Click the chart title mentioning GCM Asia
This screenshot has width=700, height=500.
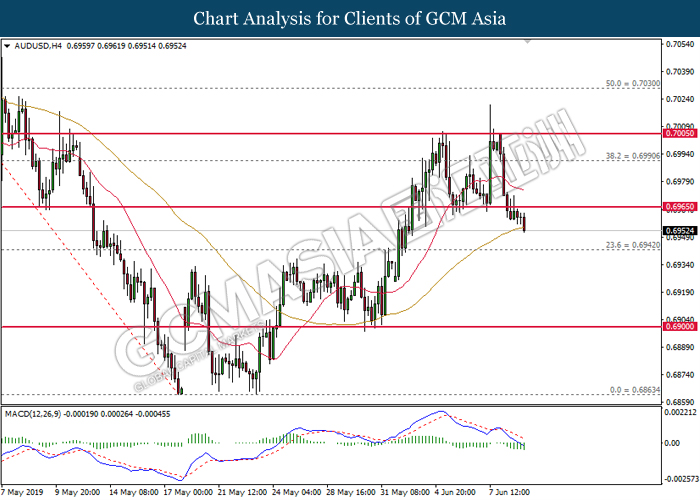[x=349, y=18]
